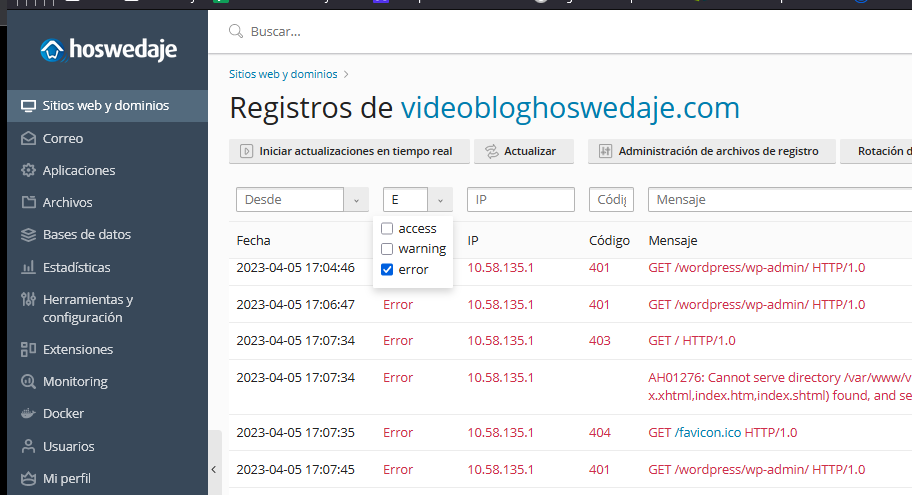Viewport: 912px width, 495px height.
Task: Click code 403 in the log table
Action: 600,341
